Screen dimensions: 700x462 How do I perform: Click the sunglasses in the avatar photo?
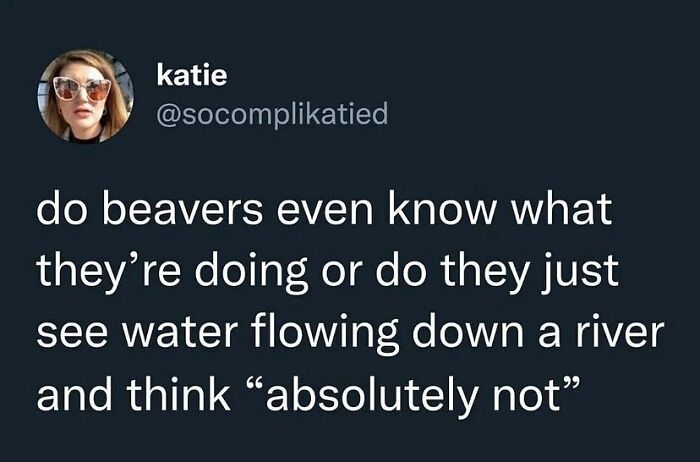click(x=83, y=89)
